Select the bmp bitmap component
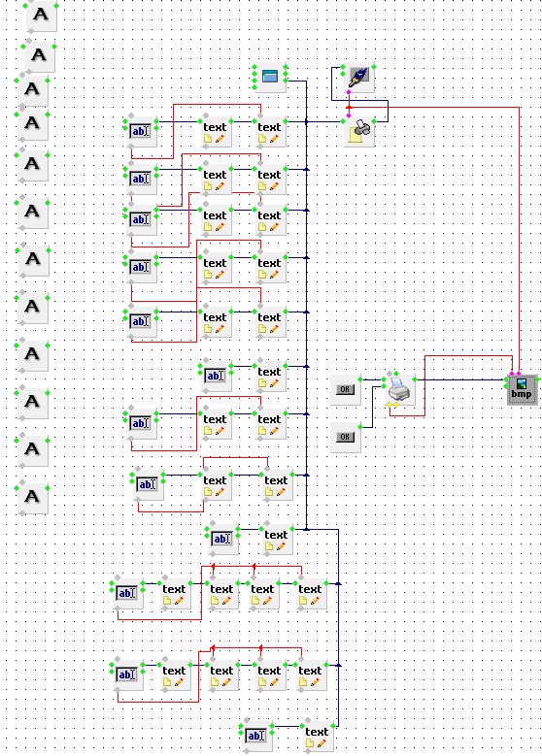Screen dimensions: 542x756 coord(522,389)
